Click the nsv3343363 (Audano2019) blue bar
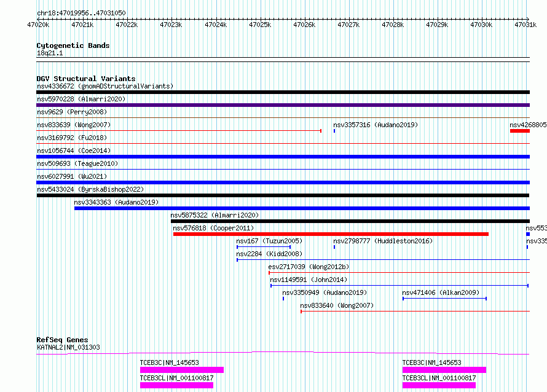This screenshot has width=547, height=392. 302,208
